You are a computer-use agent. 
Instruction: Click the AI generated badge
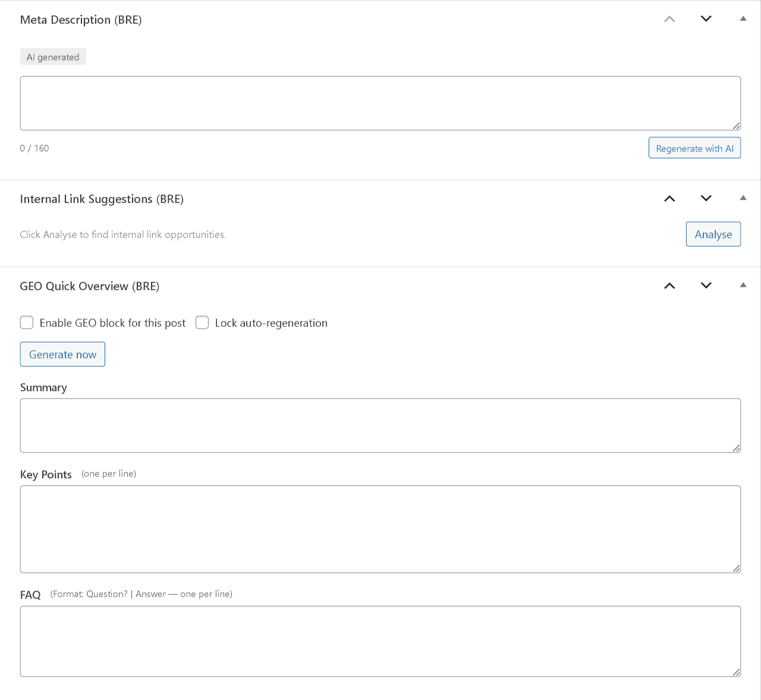click(53, 56)
